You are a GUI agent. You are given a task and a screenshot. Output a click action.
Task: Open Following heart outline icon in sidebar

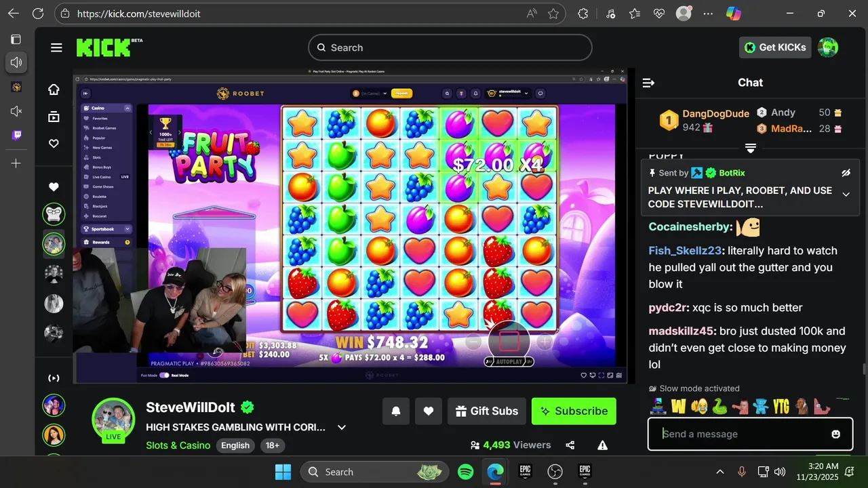point(54,144)
